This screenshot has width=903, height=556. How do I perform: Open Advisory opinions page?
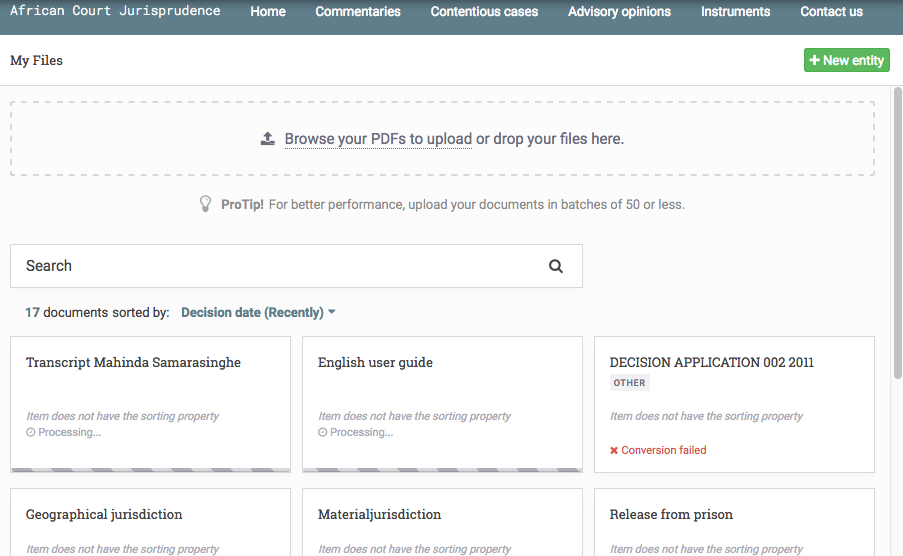click(x=619, y=12)
